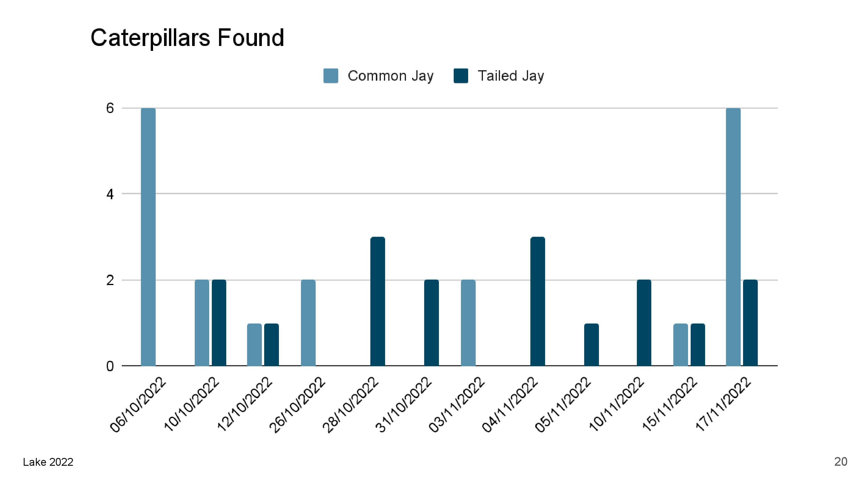The image size is (868, 488).
Task: Click the slide page number 20
Action: (841, 461)
